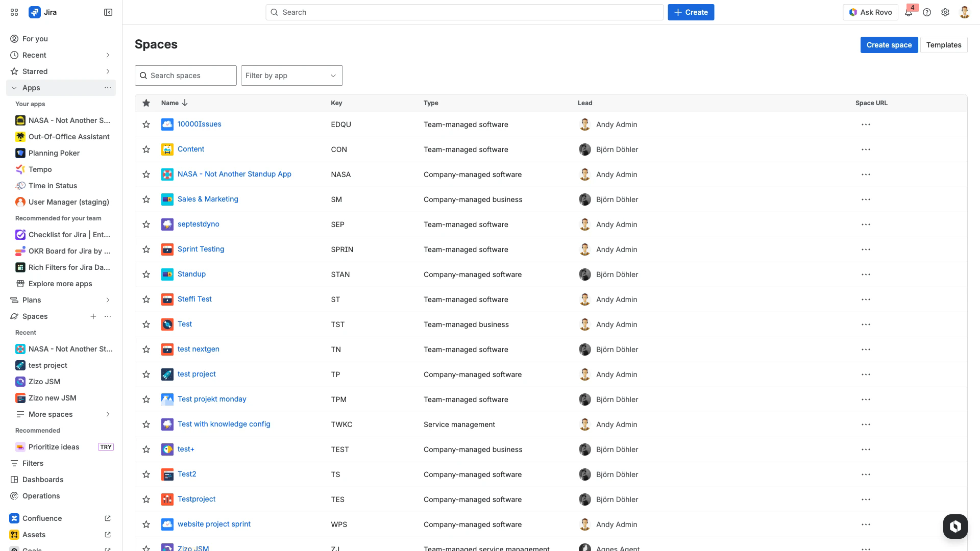Open settings gear icon
This screenshot has height=551, width=980.
coord(945,12)
